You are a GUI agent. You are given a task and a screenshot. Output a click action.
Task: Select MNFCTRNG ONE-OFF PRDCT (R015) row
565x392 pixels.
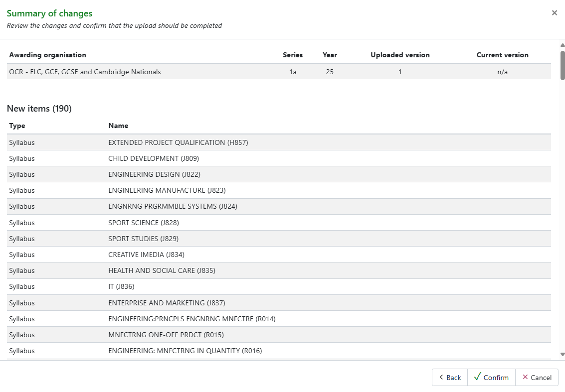pyautogui.click(x=279, y=335)
